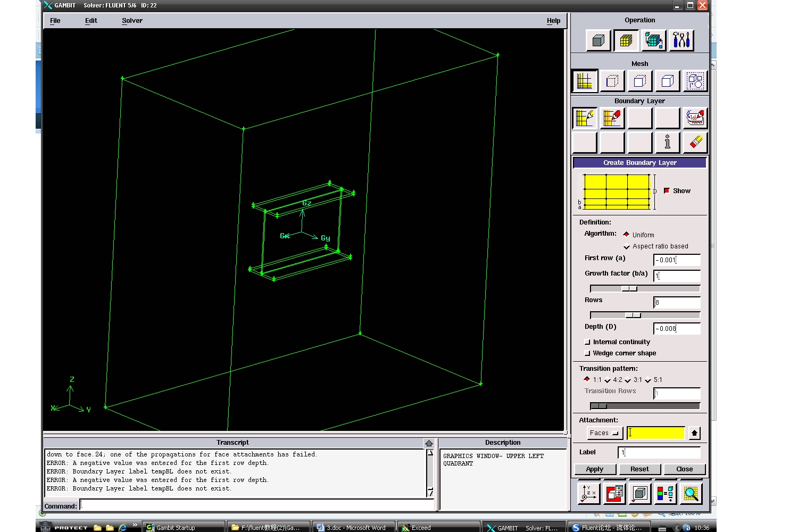Open Summarize Boundary Layer info icon

pyautogui.click(x=667, y=142)
